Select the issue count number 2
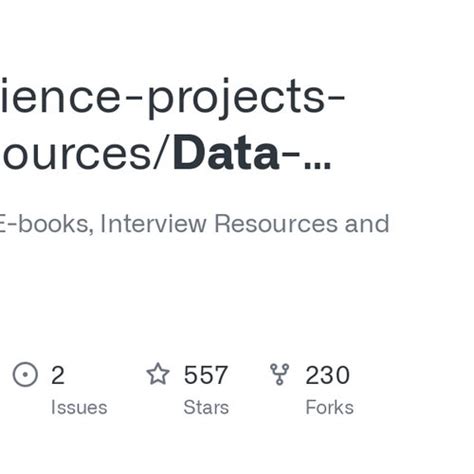This screenshot has width=474, height=474. click(58, 375)
